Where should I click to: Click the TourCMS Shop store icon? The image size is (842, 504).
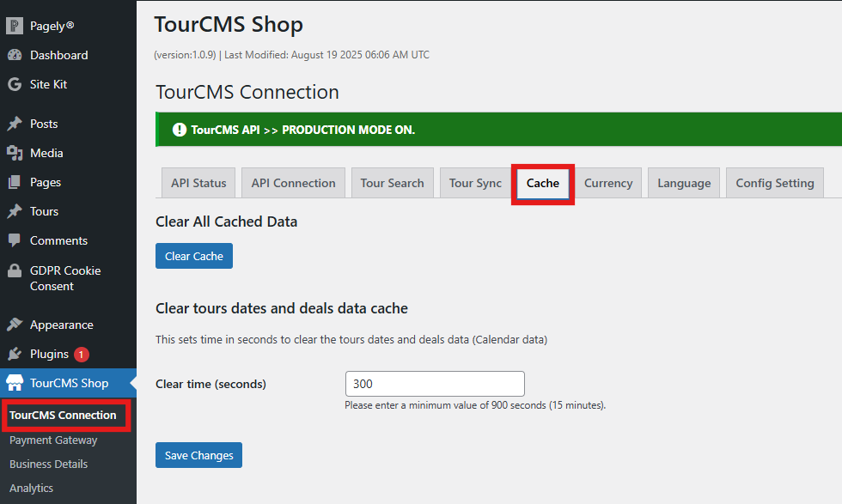[x=15, y=383]
